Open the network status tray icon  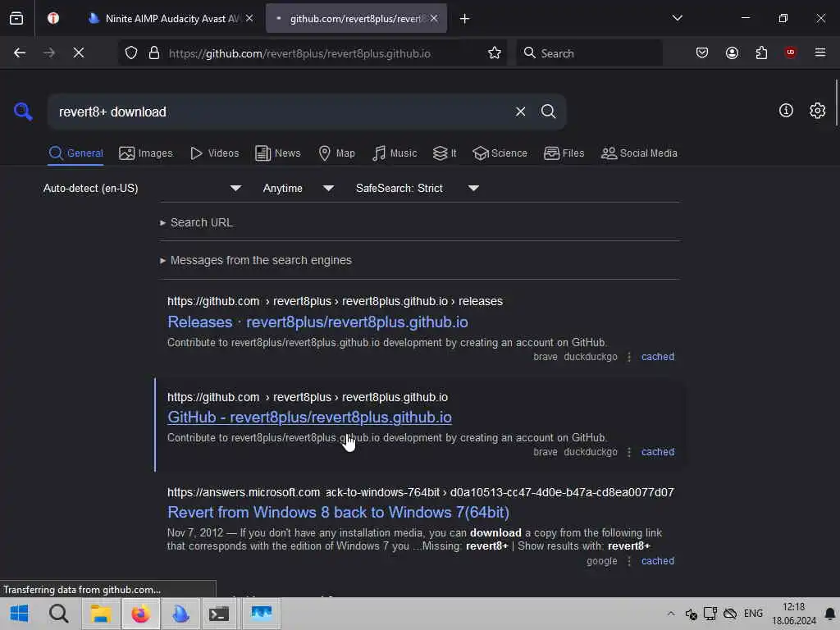pos(710,614)
